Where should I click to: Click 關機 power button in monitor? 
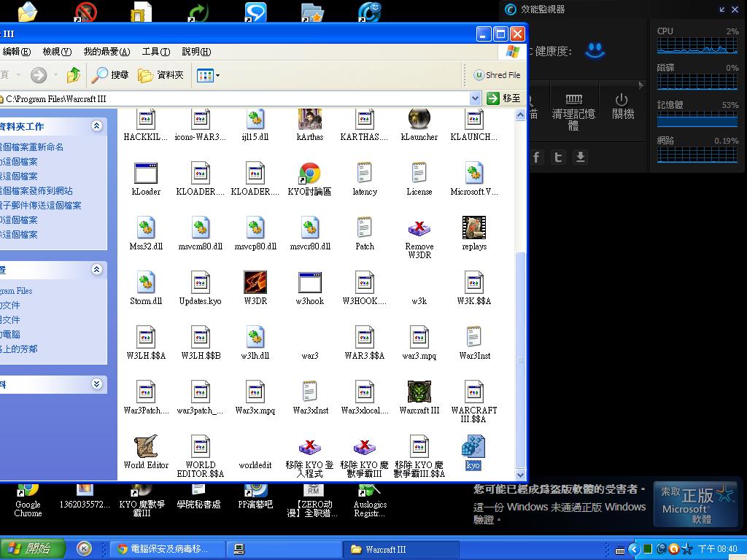point(623,106)
